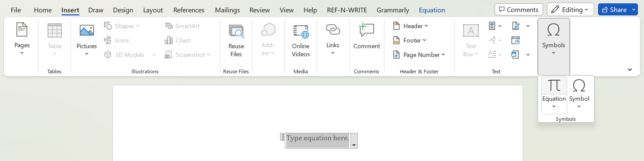This screenshot has height=161, width=644.
Task: Click the Equation pi icon
Action: [554, 86]
